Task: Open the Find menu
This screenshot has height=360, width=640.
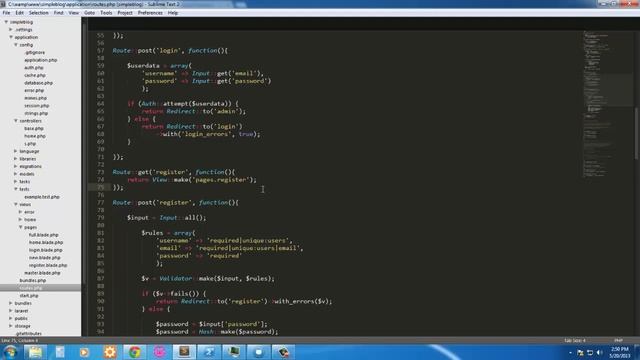Action: click(x=58, y=13)
